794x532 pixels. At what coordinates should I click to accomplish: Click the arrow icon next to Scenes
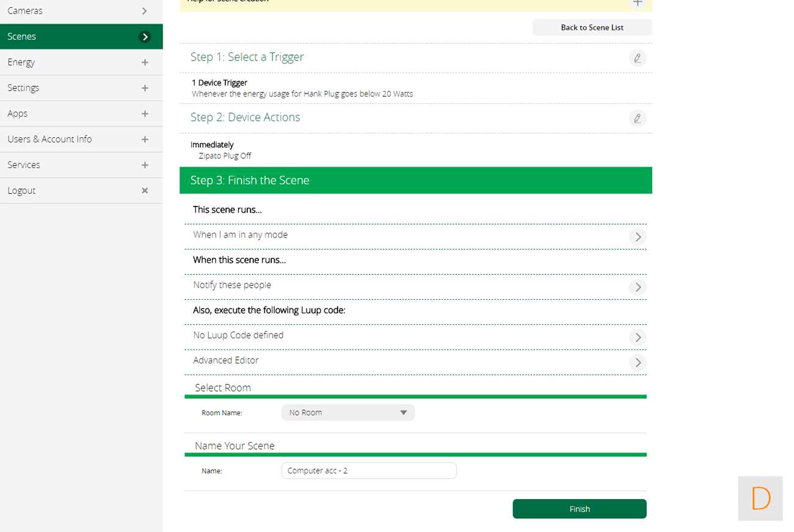pyautogui.click(x=145, y=37)
